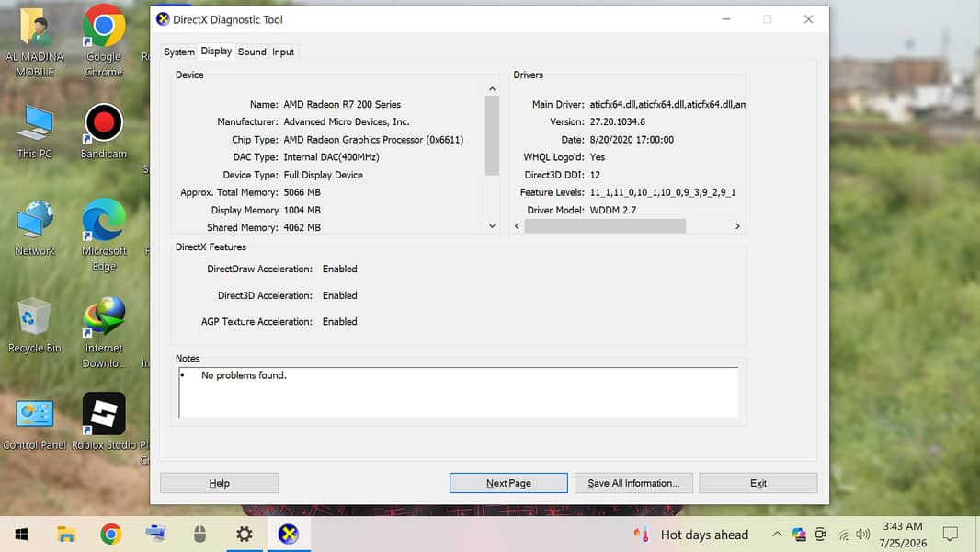Screen dimensions: 980x552
Task: Click DAC type Internal DAC(400MHz)
Action: (x=331, y=157)
